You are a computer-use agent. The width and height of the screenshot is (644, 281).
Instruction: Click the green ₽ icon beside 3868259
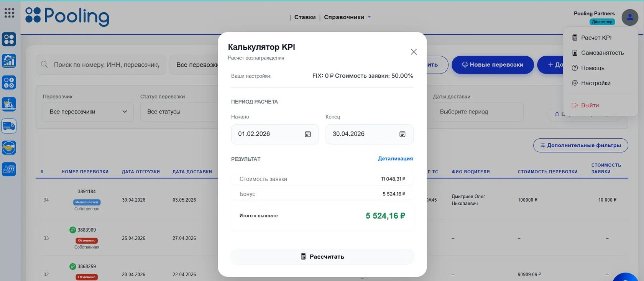(x=73, y=266)
